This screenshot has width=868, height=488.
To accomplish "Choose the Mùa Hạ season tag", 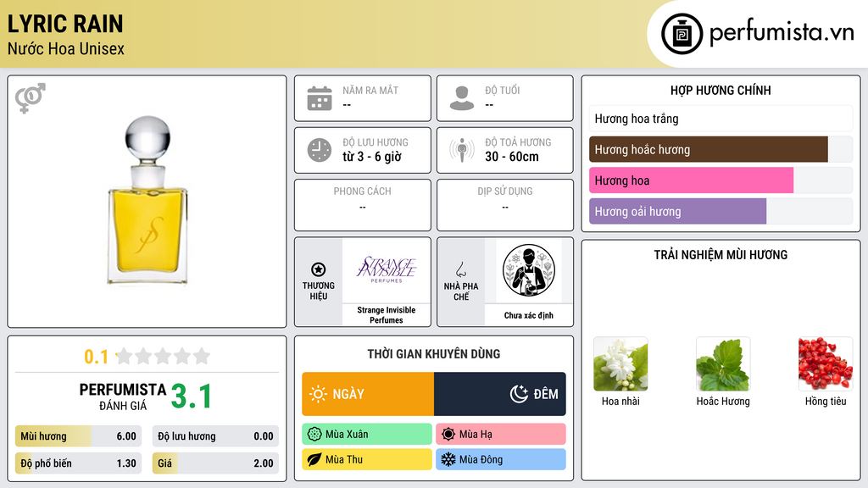I will click(x=501, y=435).
